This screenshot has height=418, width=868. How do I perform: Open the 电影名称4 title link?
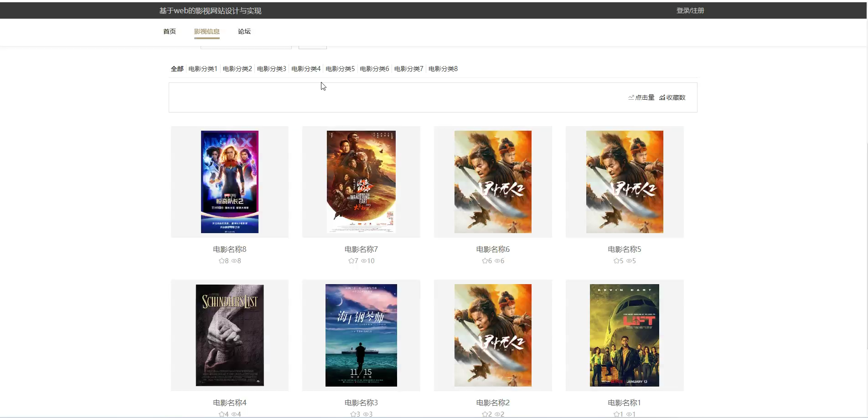point(230,403)
